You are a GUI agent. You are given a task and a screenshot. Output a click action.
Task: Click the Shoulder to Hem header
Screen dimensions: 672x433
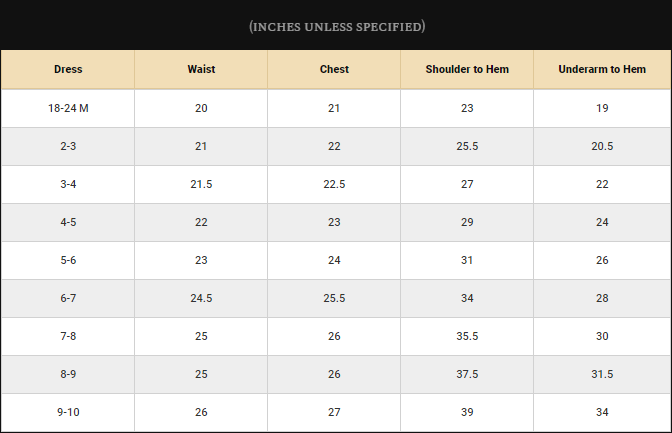467,69
